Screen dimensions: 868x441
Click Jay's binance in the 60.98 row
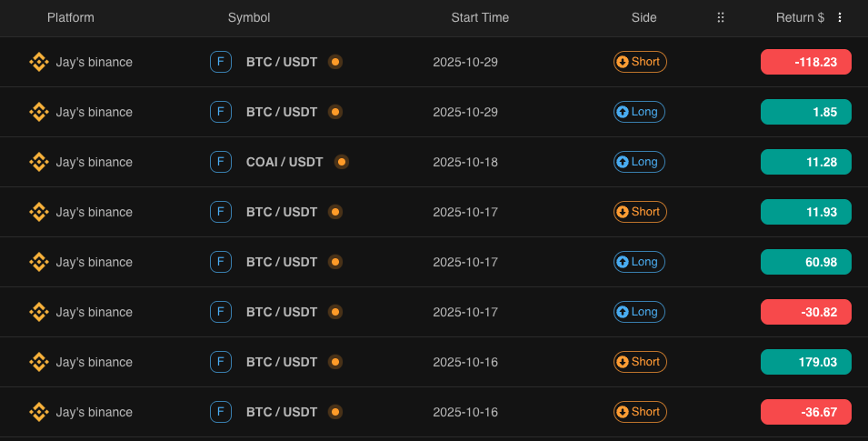point(95,262)
